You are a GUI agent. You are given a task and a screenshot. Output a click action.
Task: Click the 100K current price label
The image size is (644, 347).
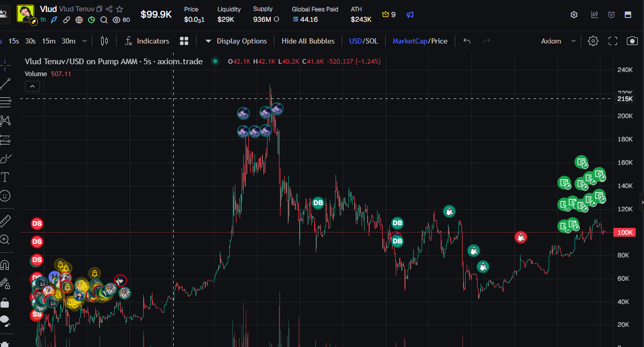tap(625, 233)
